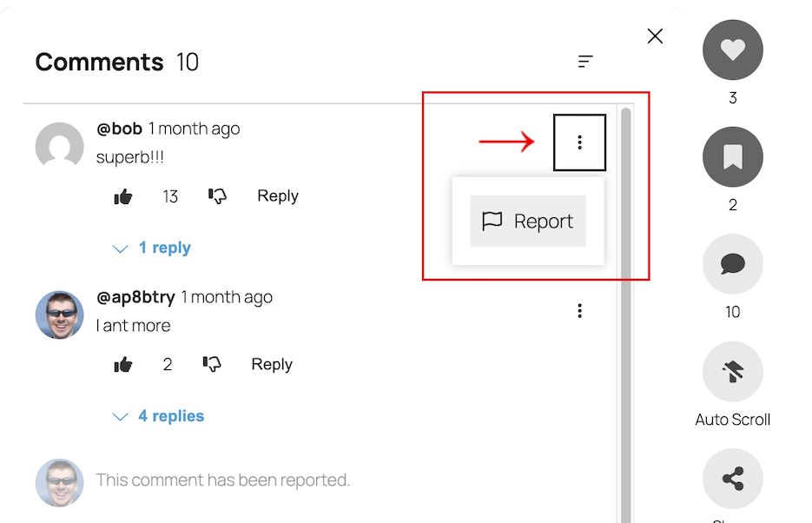Select Report from the popup menu
This screenshot has width=812, height=523.
(528, 222)
